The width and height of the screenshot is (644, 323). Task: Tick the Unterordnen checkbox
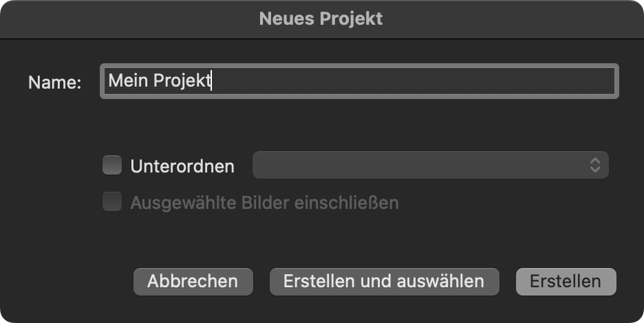(x=112, y=165)
